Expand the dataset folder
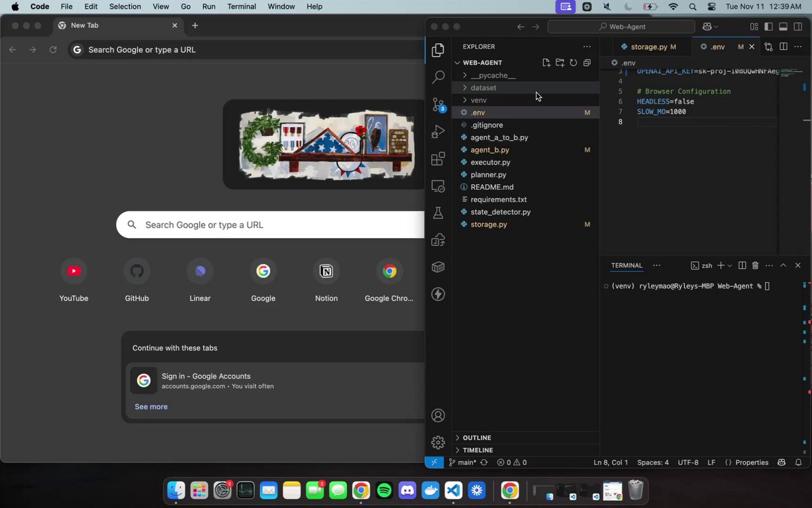 483,88
